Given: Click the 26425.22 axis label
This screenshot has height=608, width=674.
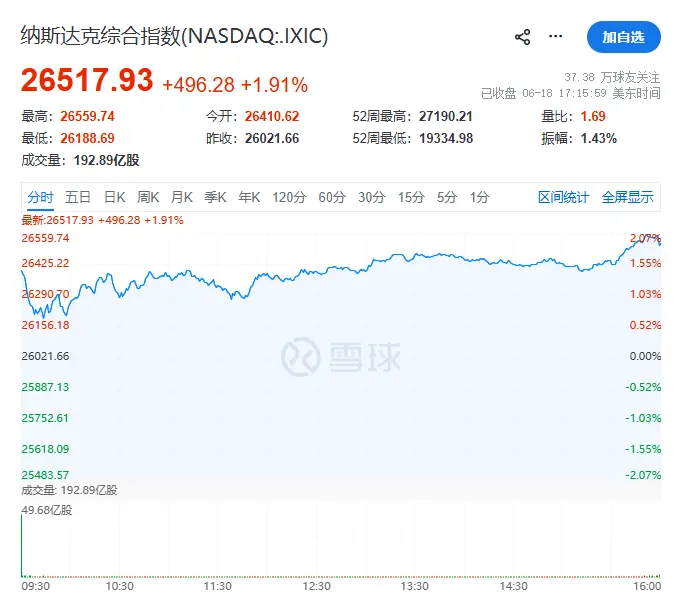Looking at the screenshot, I should 45,263.
